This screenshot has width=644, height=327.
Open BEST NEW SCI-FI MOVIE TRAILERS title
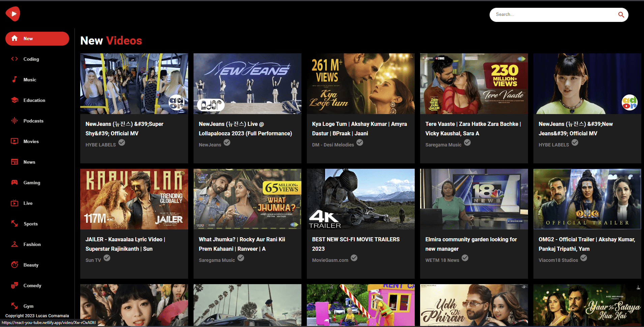[x=356, y=244]
